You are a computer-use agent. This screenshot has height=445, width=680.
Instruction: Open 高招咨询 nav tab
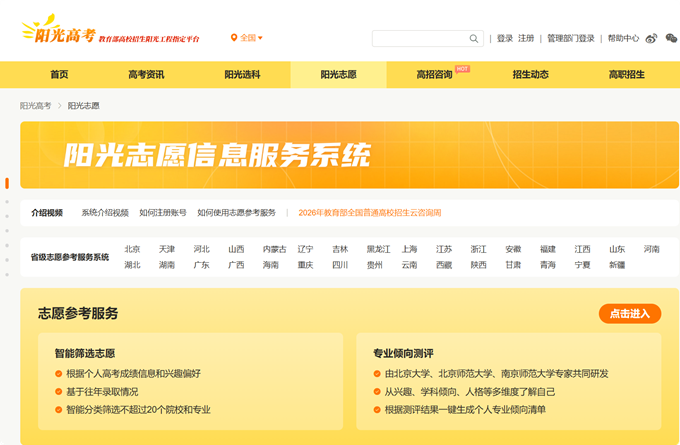[435, 75]
